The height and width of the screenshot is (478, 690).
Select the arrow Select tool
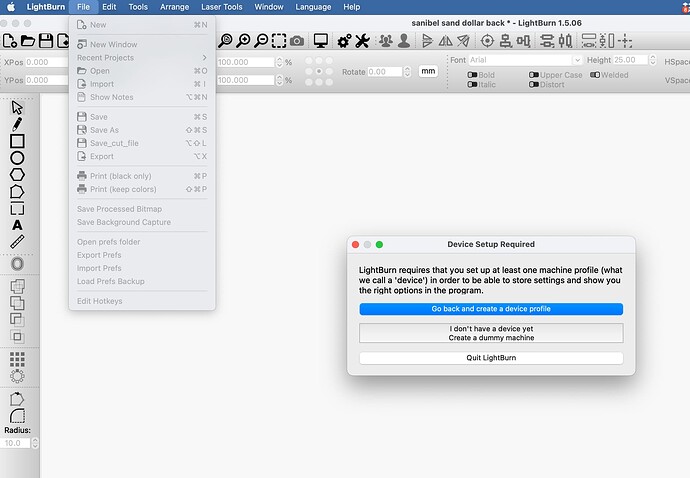click(x=17, y=107)
